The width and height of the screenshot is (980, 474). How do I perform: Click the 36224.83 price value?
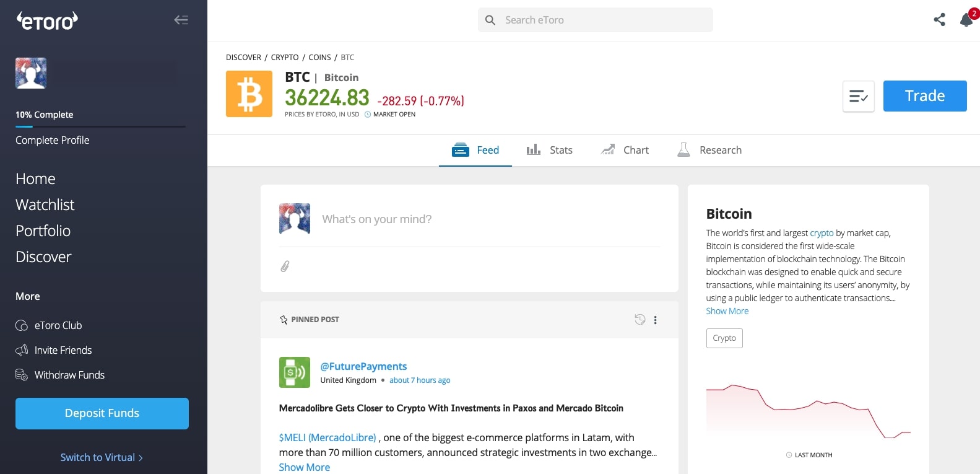327,98
